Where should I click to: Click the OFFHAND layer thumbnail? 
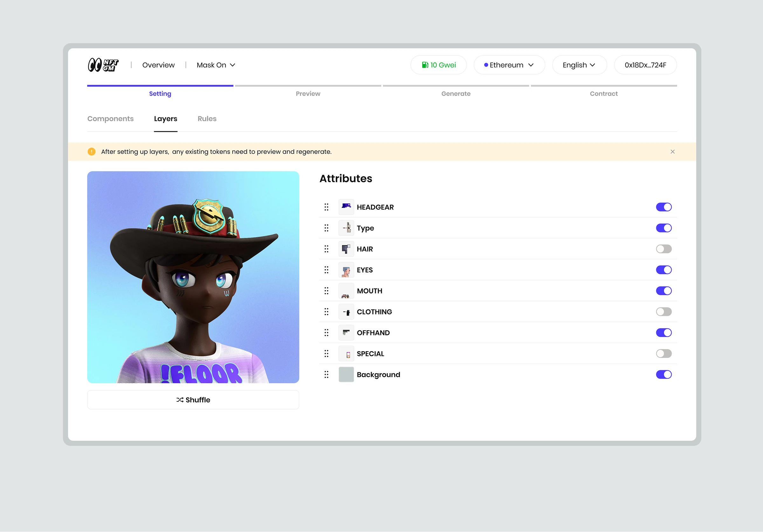tap(346, 333)
